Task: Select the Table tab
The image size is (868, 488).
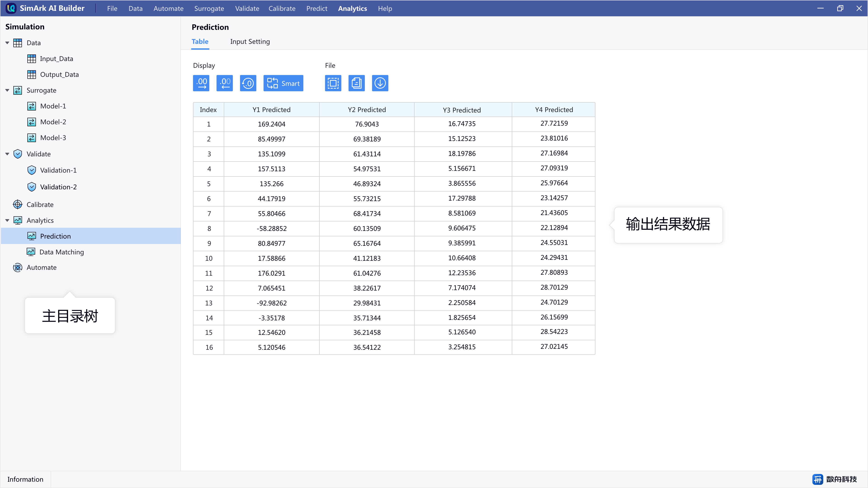Action: coord(200,41)
